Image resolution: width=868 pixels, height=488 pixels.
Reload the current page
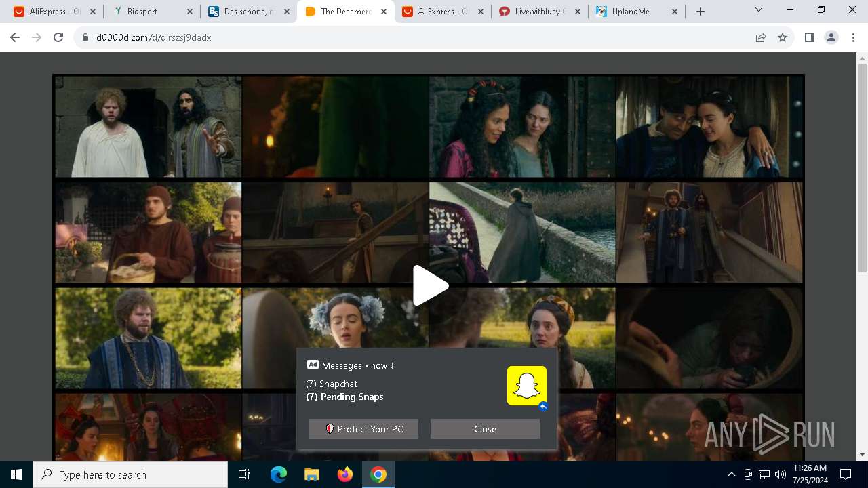(x=58, y=37)
